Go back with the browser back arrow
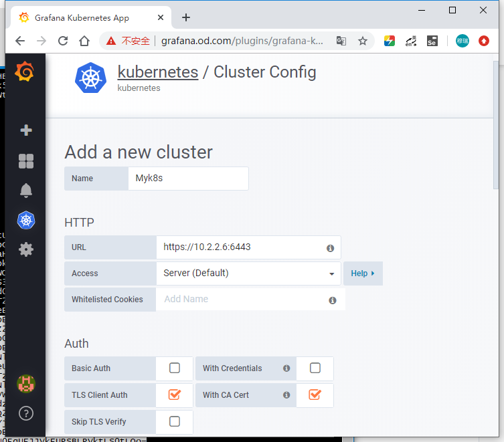Viewport: 504px width, 442px height. (20, 41)
